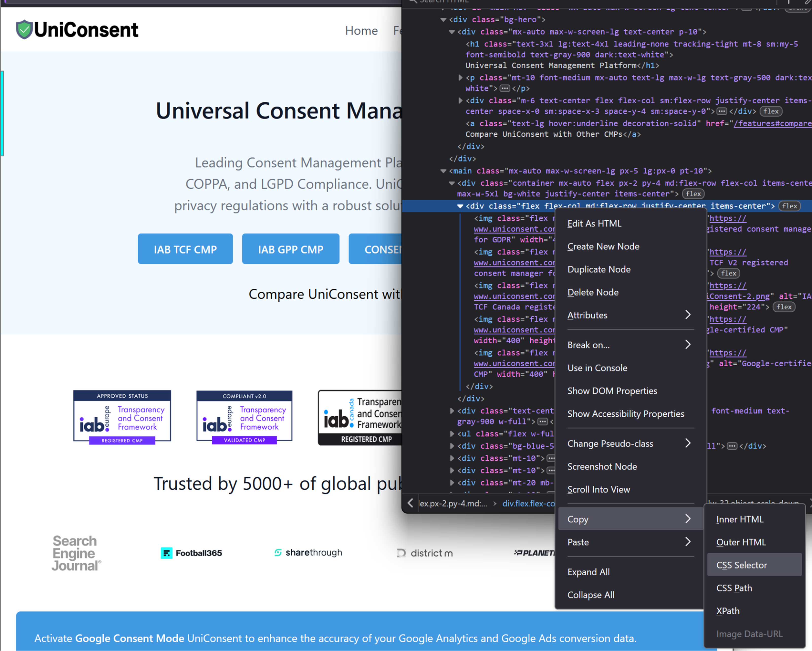
Task: Expand the Break on… submenu
Action: 631,345
